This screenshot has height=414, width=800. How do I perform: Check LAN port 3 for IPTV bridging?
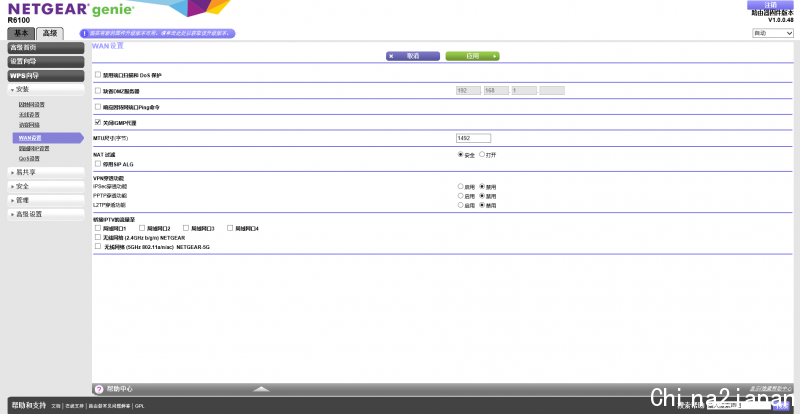(x=186, y=228)
